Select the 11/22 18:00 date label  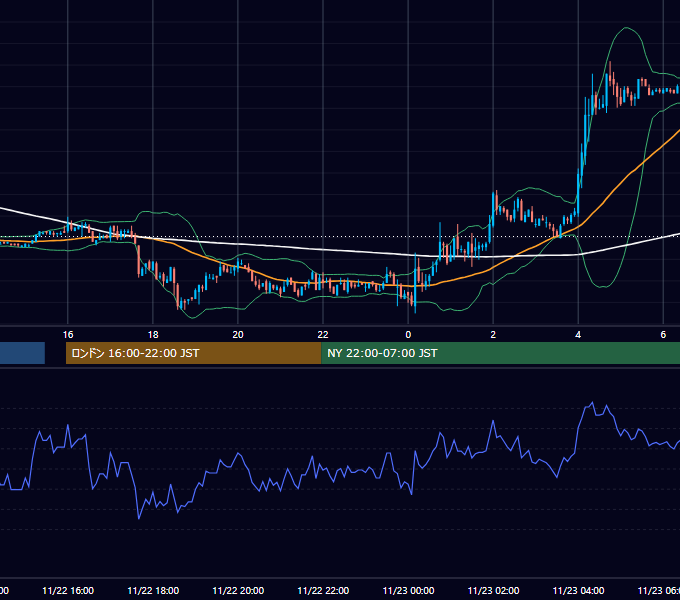click(x=153, y=590)
